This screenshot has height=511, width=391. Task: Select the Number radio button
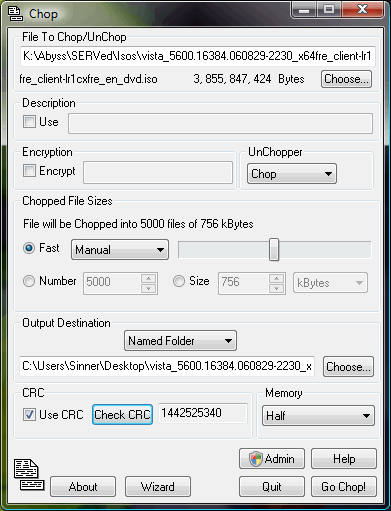click(x=29, y=281)
